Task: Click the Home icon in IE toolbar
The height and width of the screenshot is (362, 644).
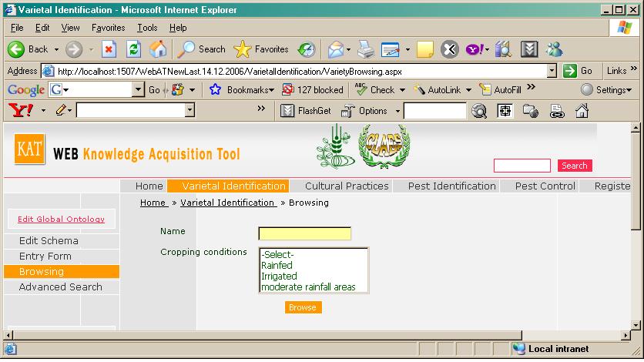Action: click(158, 49)
